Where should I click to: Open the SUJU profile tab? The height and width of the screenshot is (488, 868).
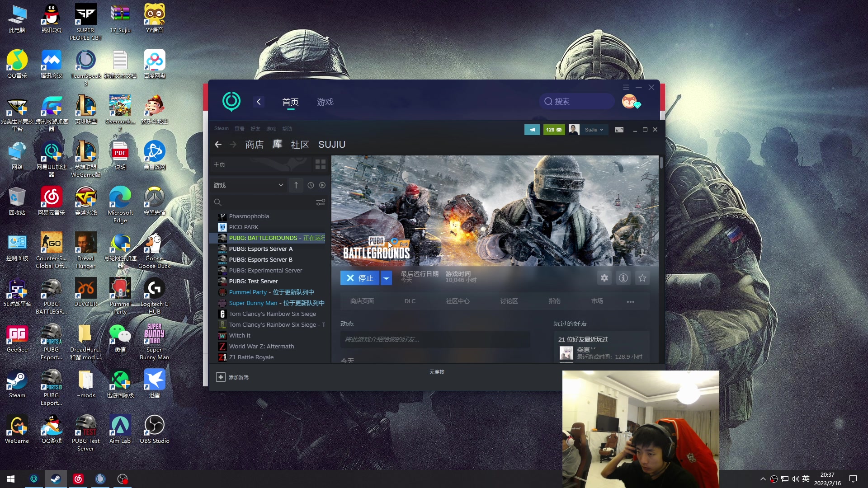tap(332, 145)
